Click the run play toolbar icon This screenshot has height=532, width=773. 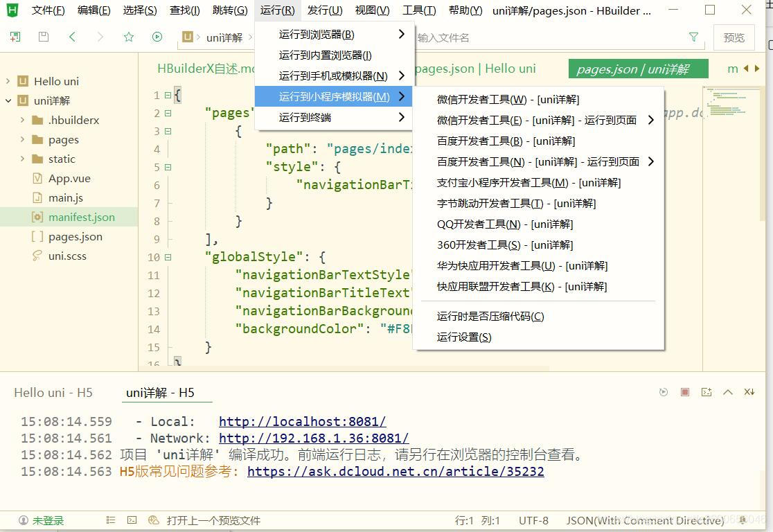tap(157, 37)
